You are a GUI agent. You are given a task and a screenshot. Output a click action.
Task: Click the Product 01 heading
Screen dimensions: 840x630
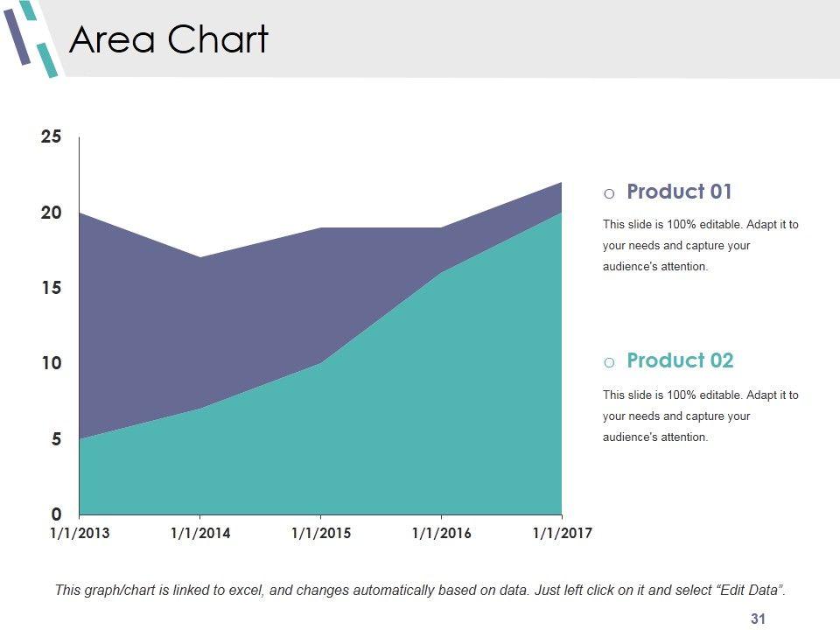point(679,192)
